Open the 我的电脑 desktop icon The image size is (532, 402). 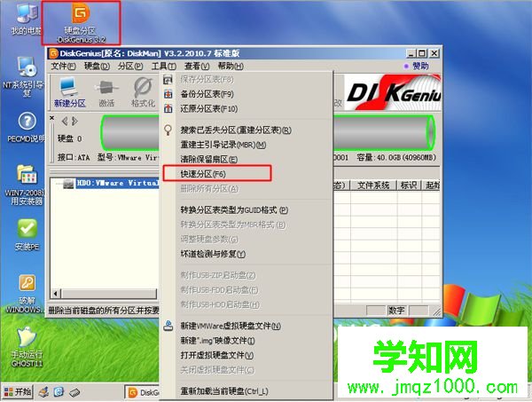[x=26, y=20]
